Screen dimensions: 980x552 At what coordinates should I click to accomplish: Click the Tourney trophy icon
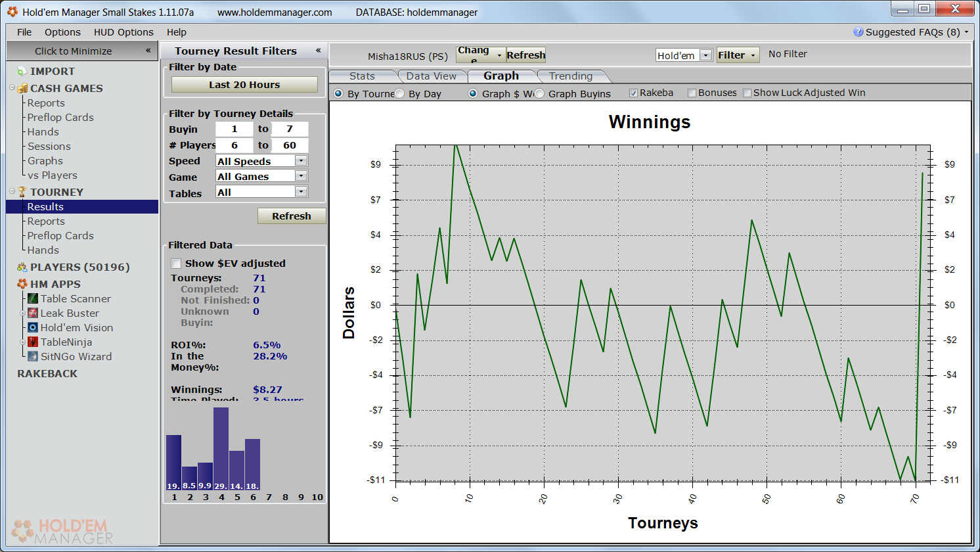coord(22,192)
